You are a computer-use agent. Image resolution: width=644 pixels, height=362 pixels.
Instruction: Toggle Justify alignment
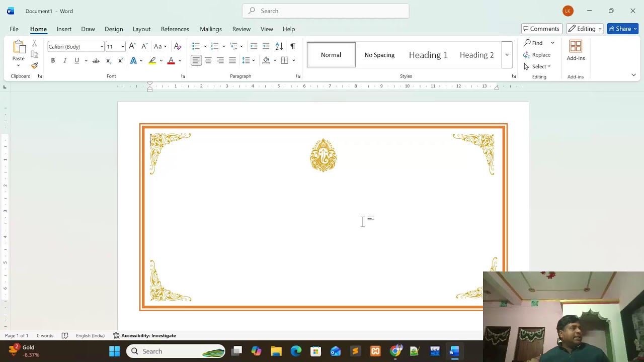pyautogui.click(x=232, y=60)
